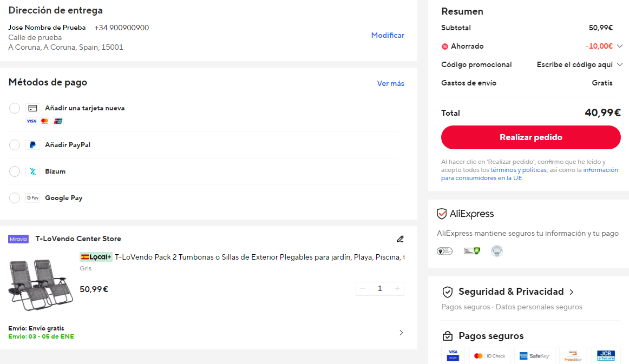The height and width of the screenshot is (364, 629).
Task: Click the phone number +34 900900900
Action: [x=122, y=28]
